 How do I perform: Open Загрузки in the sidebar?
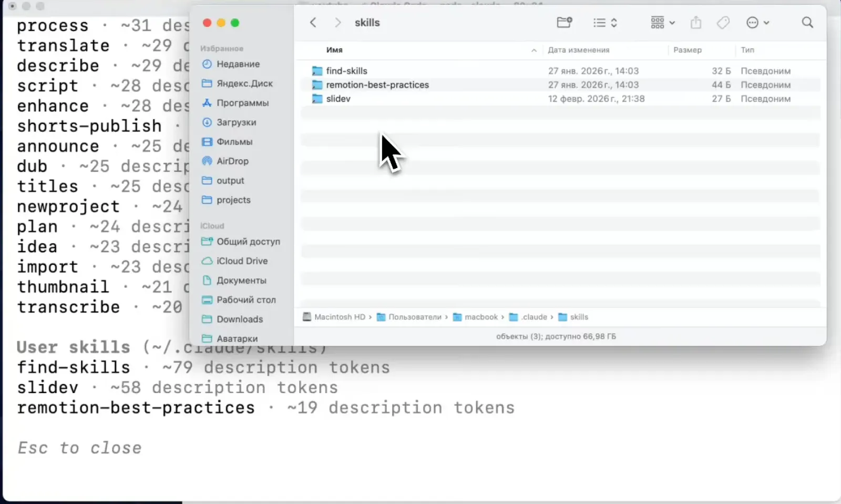[x=229, y=122]
